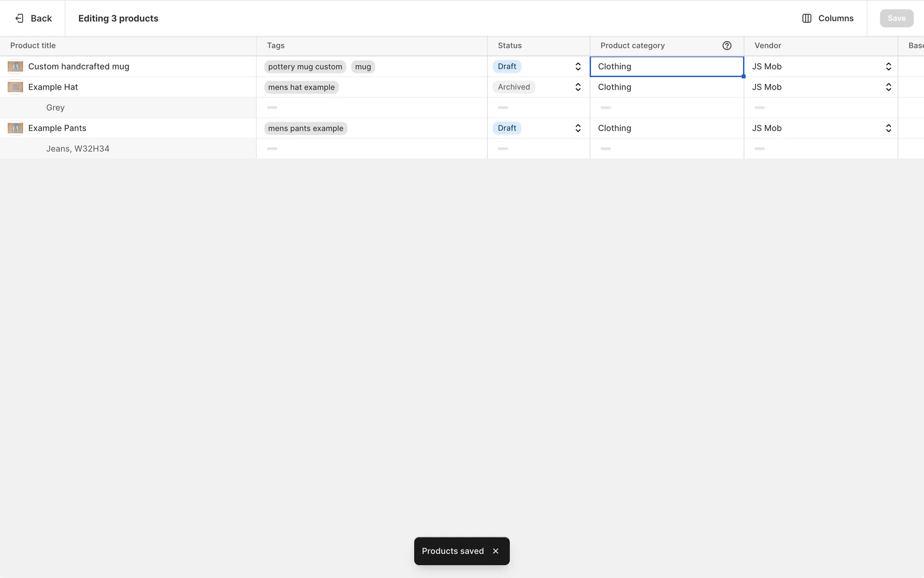Select the 'mens hat example' tag cell
The image size is (924, 578).
(301, 87)
